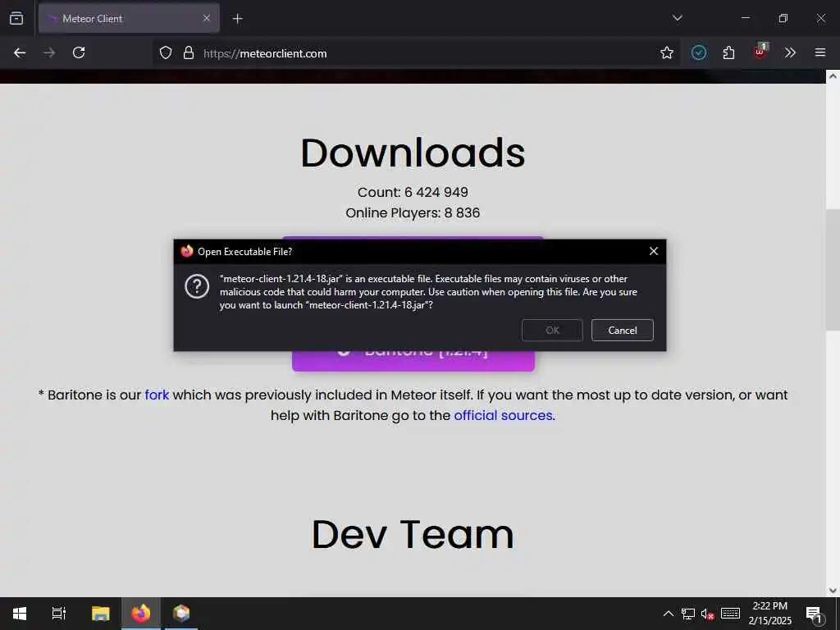
Task: Select the Meteor Client tab
Action: [129, 18]
